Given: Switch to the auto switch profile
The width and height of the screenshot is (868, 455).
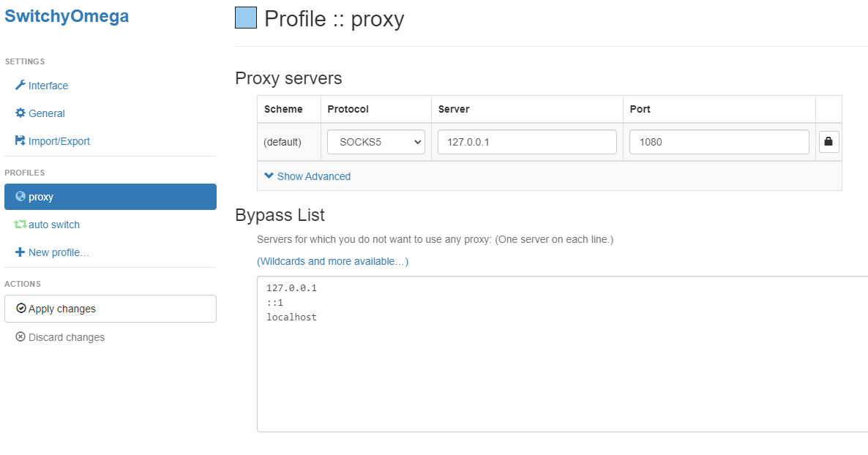Looking at the screenshot, I should (x=53, y=225).
